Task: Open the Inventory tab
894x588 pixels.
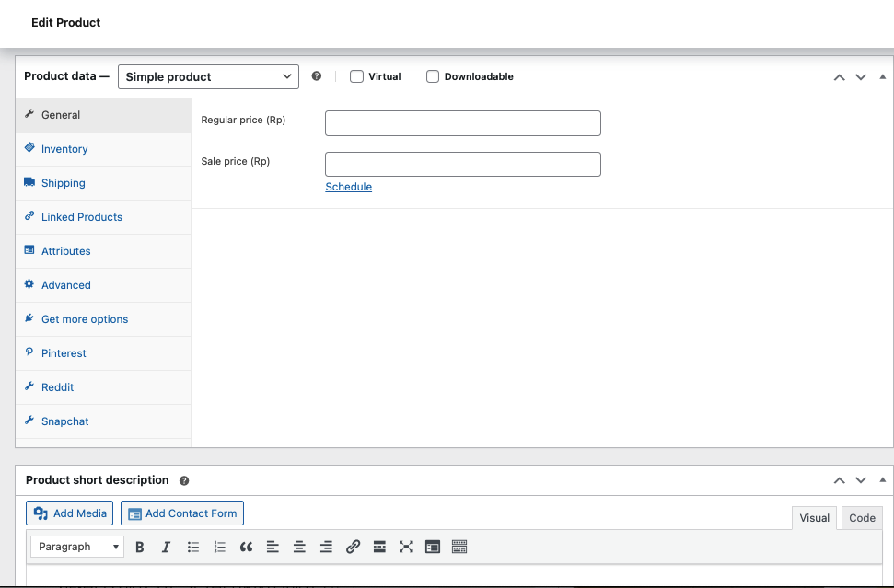Action: [x=103, y=149]
